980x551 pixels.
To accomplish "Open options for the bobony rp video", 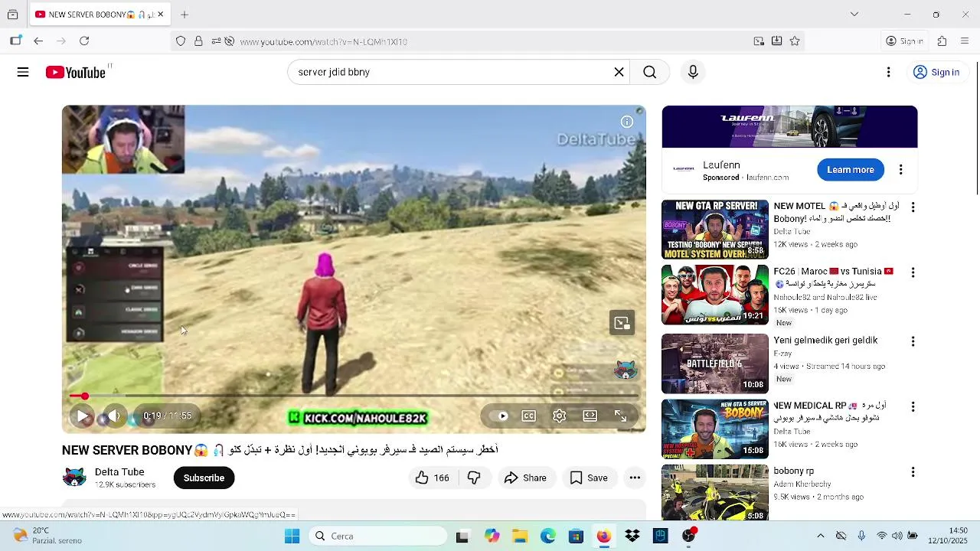I will (x=913, y=472).
